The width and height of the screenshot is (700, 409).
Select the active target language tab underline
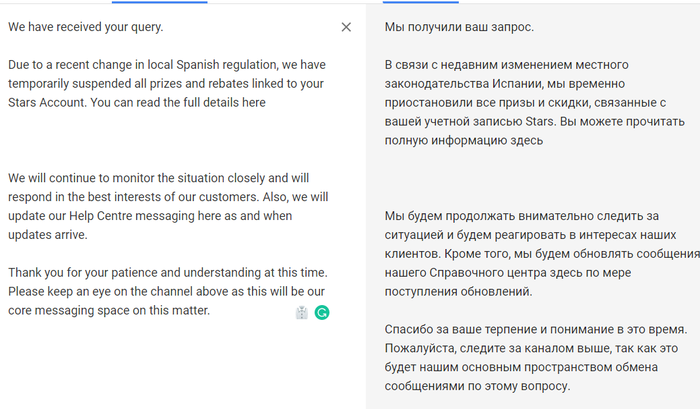pyautogui.click(x=421, y=2)
